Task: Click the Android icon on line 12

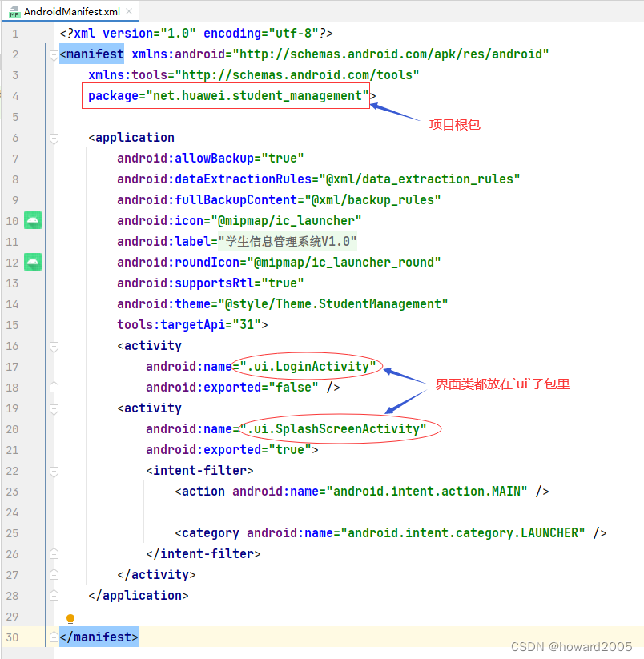Action: coord(33,262)
